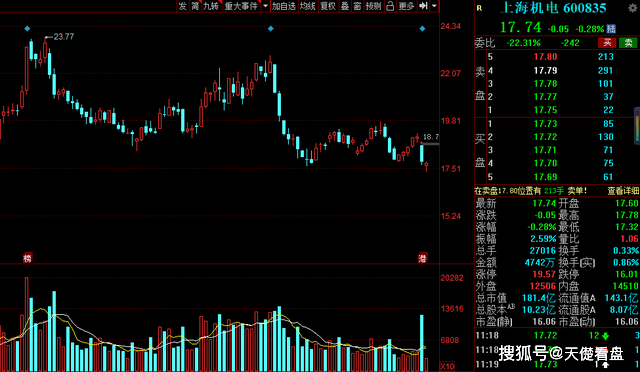Click the red 港 marker on chart bottom

click(x=422, y=258)
